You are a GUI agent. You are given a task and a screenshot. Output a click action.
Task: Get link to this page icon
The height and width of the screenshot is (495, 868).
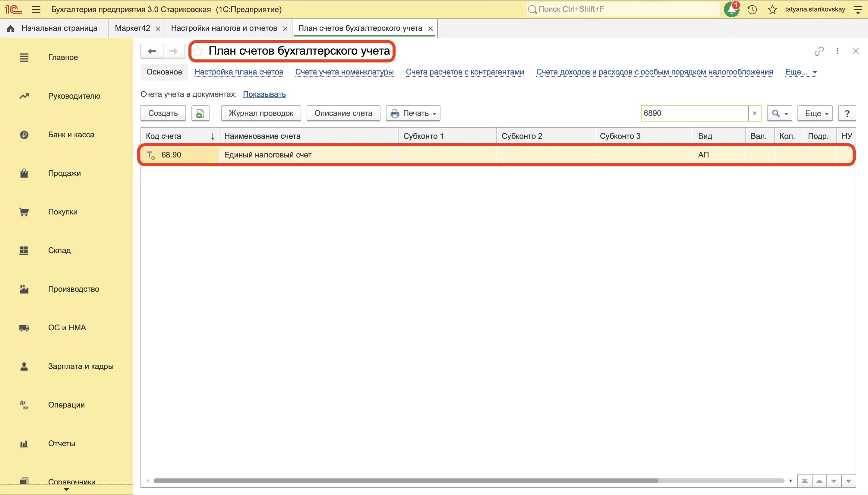[819, 51]
